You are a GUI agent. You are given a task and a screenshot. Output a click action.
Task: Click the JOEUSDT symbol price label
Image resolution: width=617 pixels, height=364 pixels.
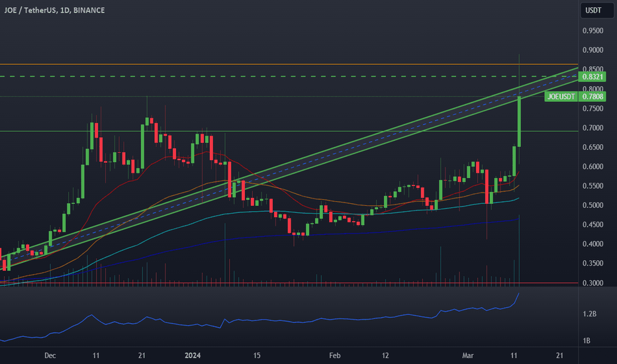click(561, 97)
